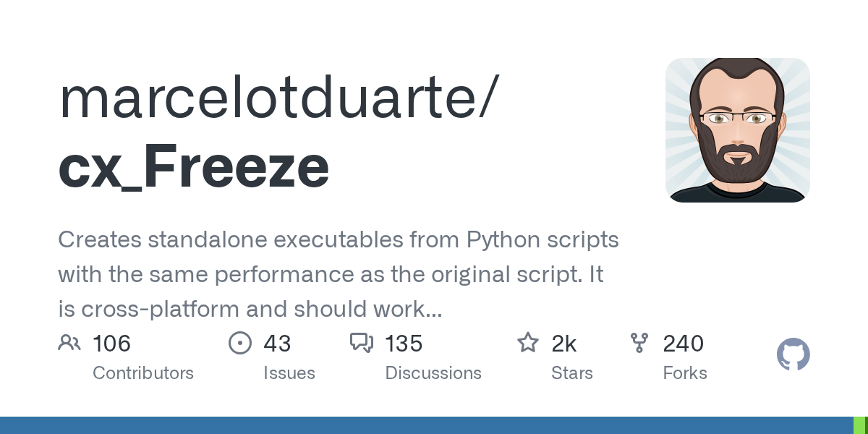Click the 135 discussions count
This screenshot has width=868, height=434.
(404, 344)
